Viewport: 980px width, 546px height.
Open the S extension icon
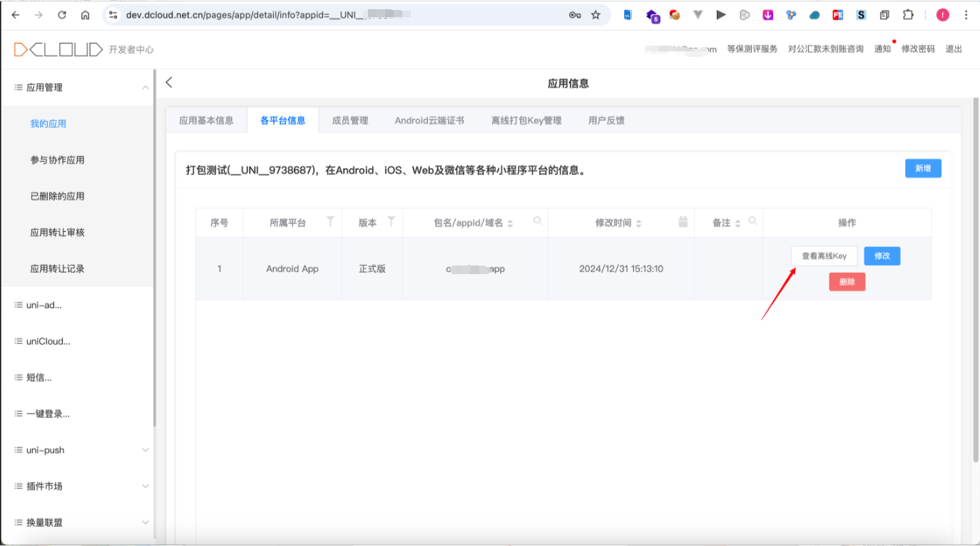click(861, 15)
